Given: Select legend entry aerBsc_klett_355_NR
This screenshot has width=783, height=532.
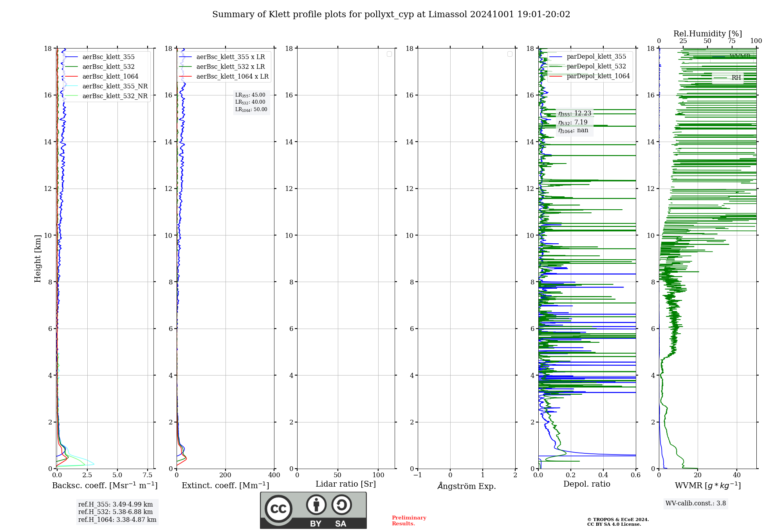Looking at the screenshot, I should pyautogui.click(x=106, y=86).
